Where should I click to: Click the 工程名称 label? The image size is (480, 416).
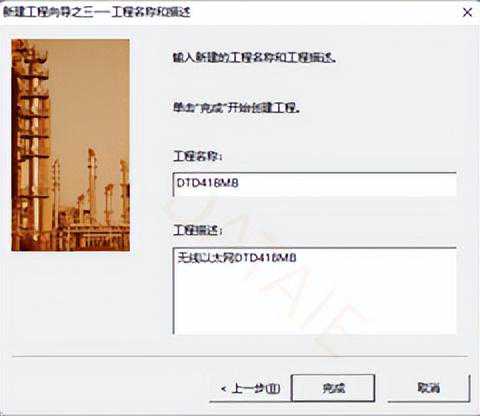(198, 156)
